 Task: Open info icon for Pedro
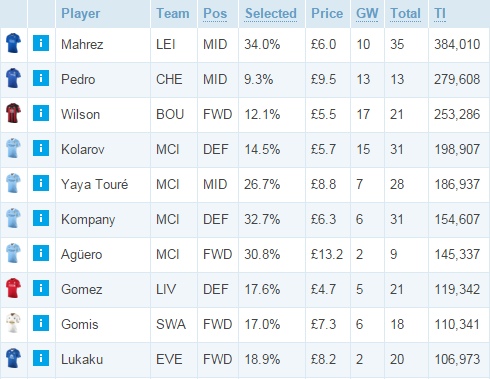(41, 78)
